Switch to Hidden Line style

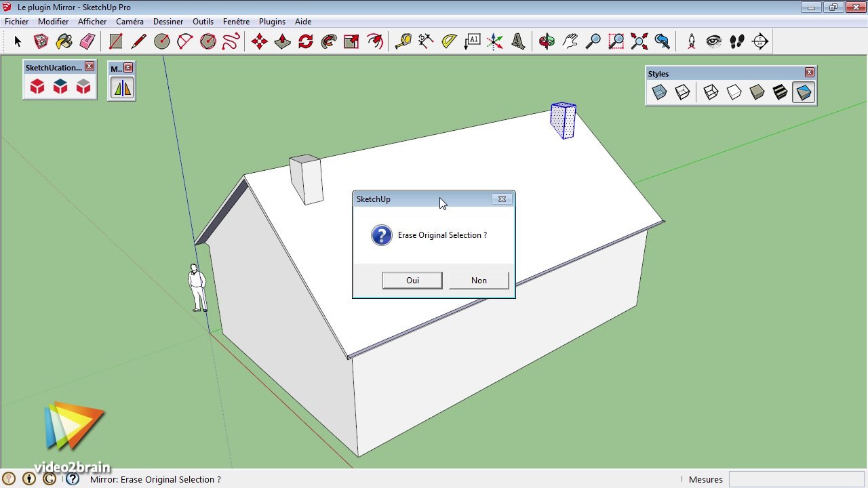(x=734, y=92)
